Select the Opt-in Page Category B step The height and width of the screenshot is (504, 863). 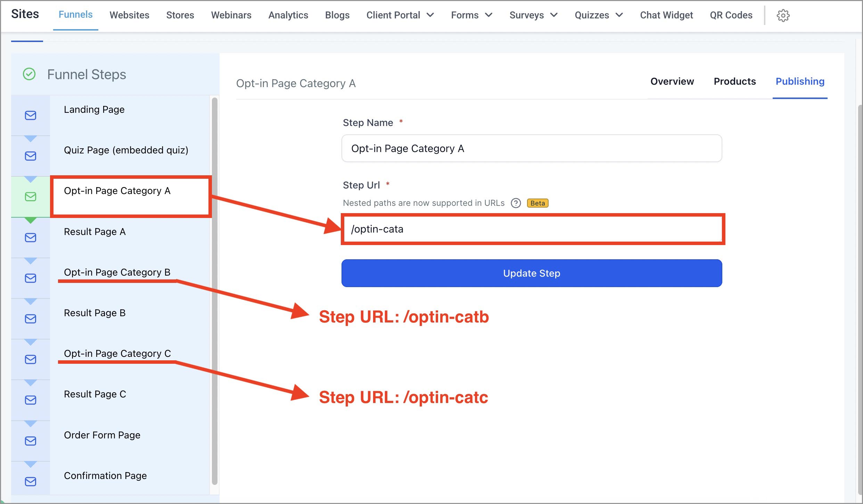(117, 272)
